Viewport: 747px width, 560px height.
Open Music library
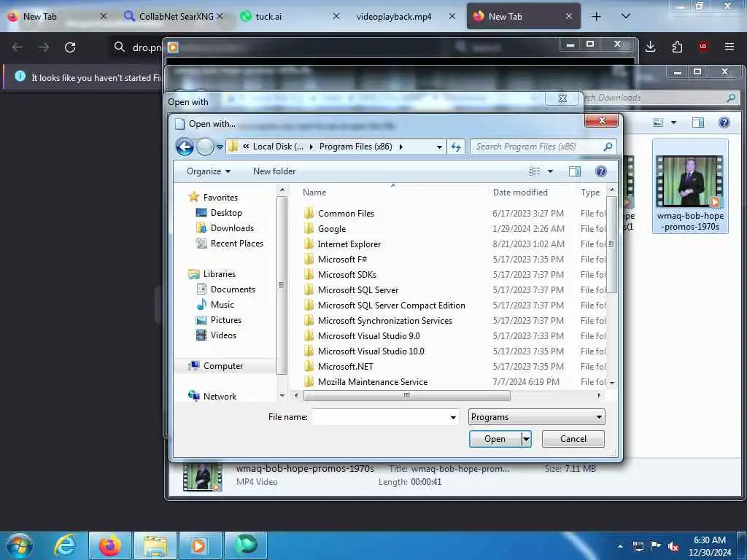click(215, 304)
